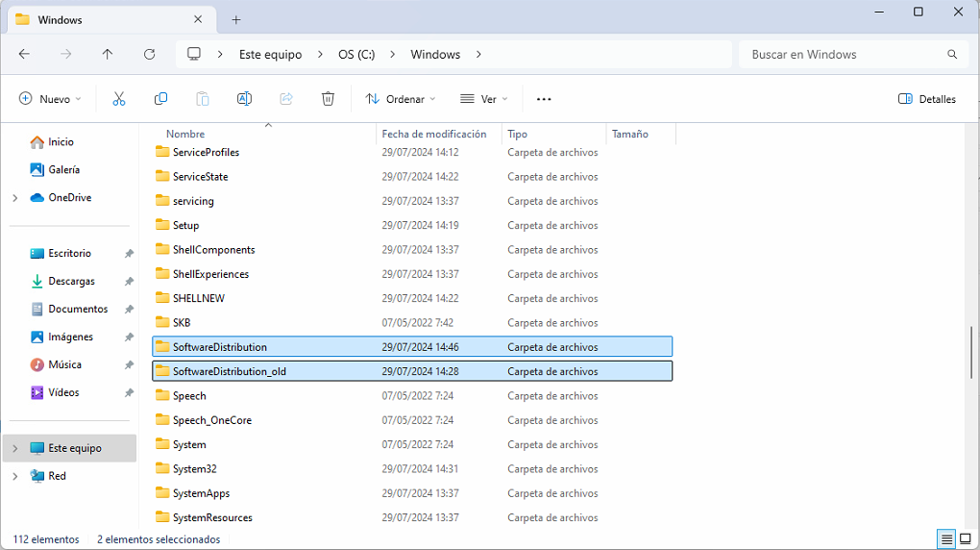Select the ShellExperiences folder name
The image size is (980, 550).
[210, 274]
